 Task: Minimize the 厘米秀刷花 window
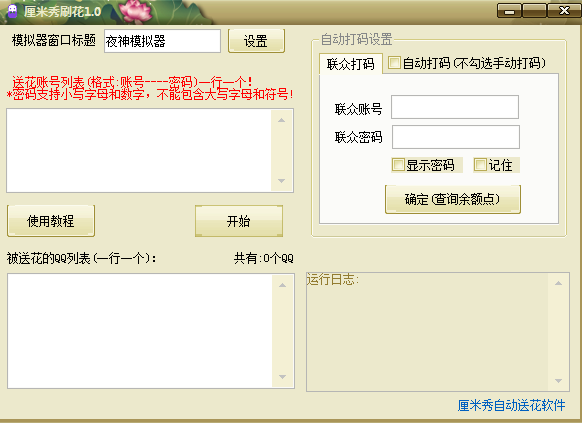coord(509,11)
